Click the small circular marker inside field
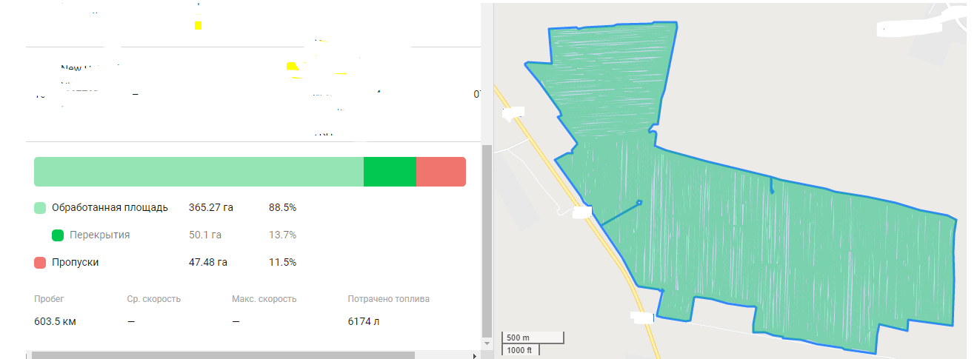Viewport: 980px width, 359px height. pos(639,202)
